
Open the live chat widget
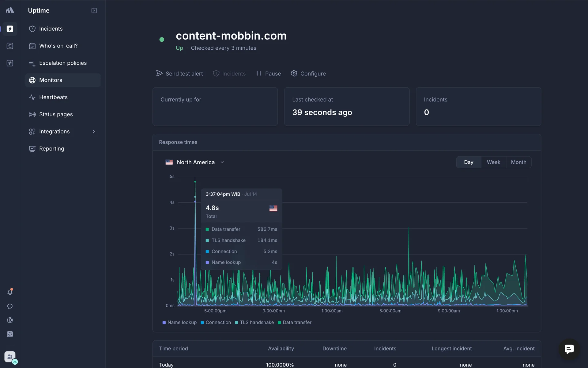(569, 349)
